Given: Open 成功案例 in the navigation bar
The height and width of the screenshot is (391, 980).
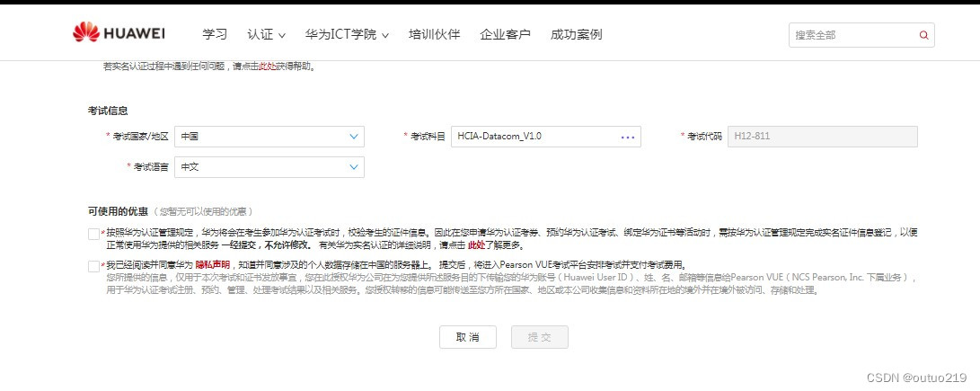Looking at the screenshot, I should pyautogui.click(x=577, y=34).
